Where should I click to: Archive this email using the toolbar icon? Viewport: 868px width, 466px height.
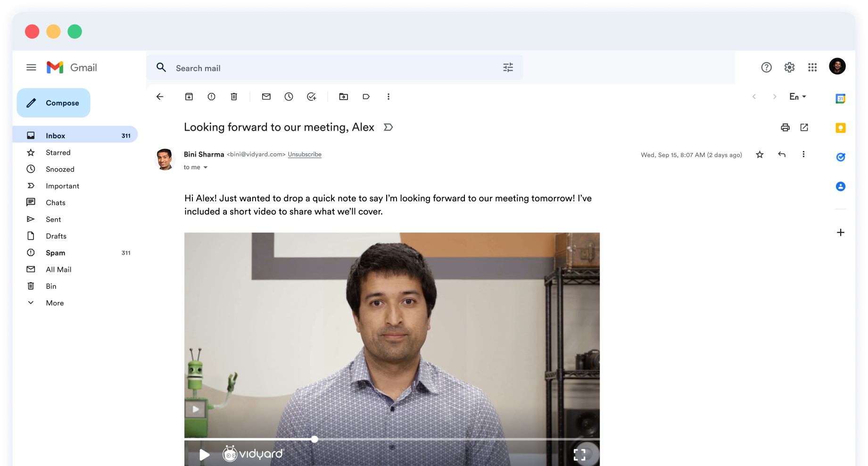pyautogui.click(x=189, y=97)
